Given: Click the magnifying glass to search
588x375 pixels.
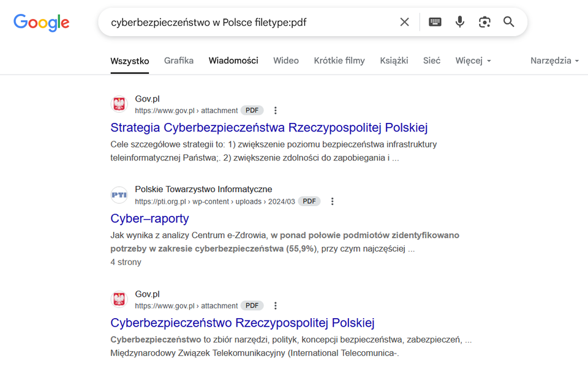Looking at the screenshot, I should pyautogui.click(x=509, y=21).
